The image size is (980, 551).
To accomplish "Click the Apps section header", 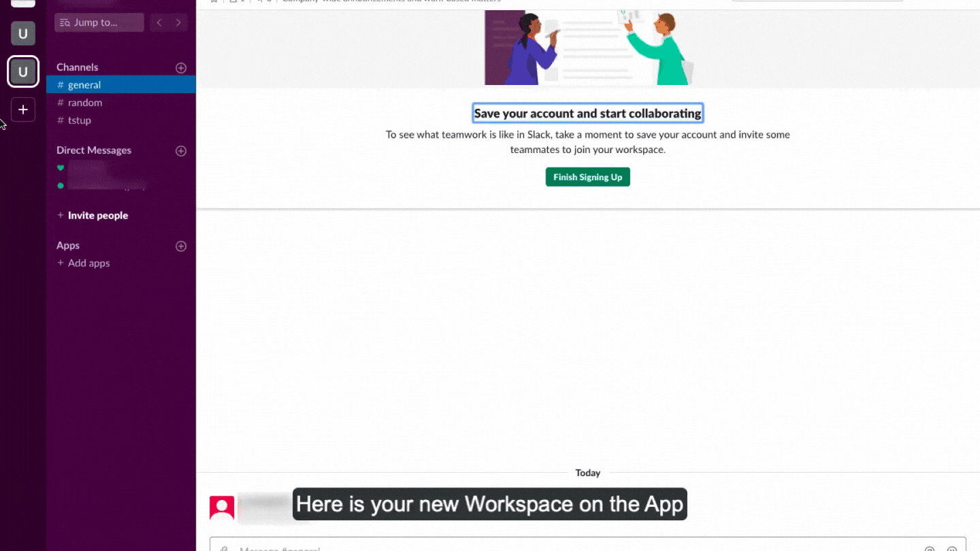I will pyautogui.click(x=68, y=246).
